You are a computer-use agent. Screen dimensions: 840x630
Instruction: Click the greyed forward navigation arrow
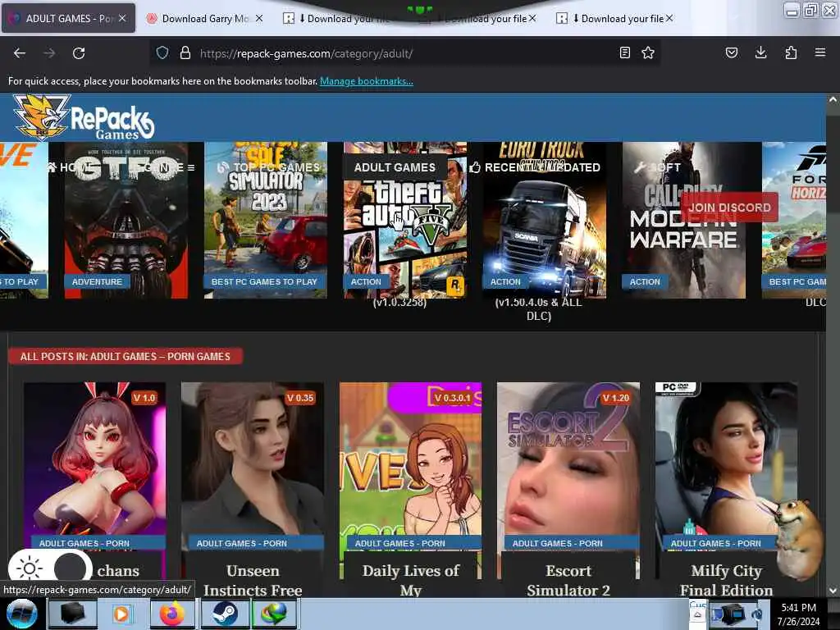click(49, 53)
